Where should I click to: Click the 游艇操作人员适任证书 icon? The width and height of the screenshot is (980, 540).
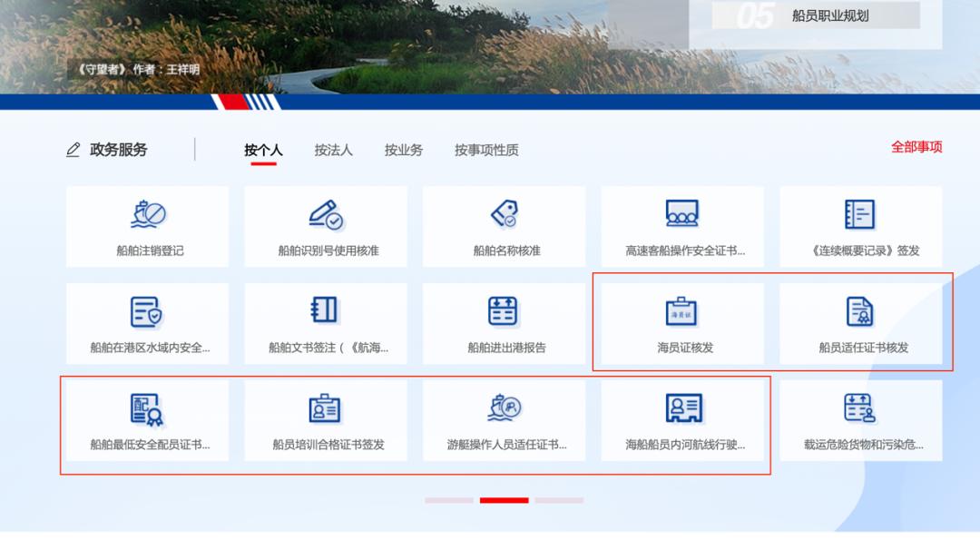[x=504, y=409]
